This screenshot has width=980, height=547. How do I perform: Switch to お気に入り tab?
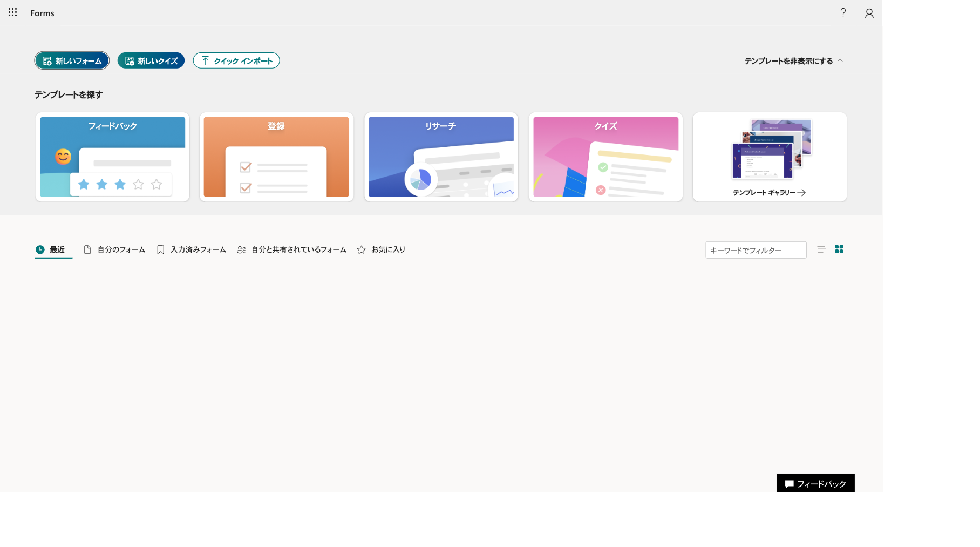point(381,249)
